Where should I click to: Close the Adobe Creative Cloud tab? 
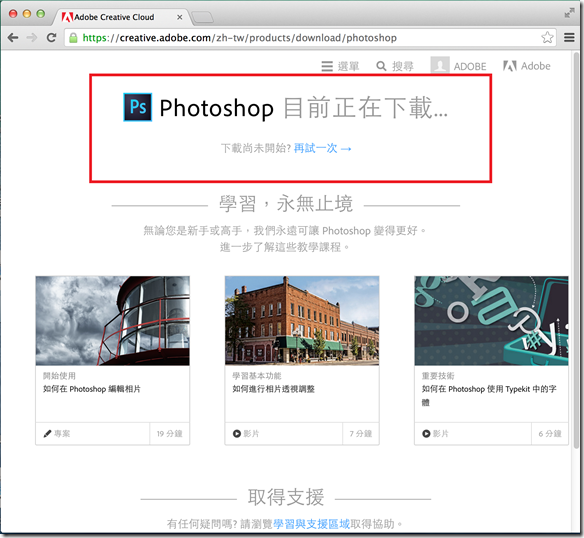point(180,17)
